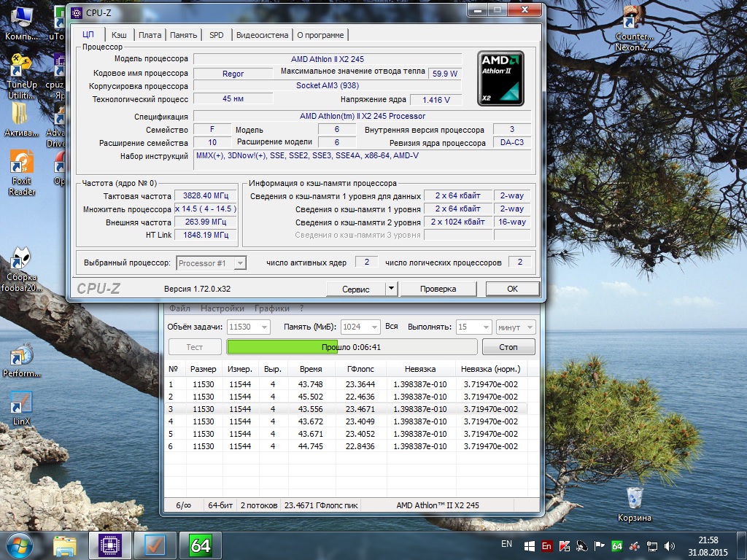
Task: Open the О программе tab
Action: [320, 35]
